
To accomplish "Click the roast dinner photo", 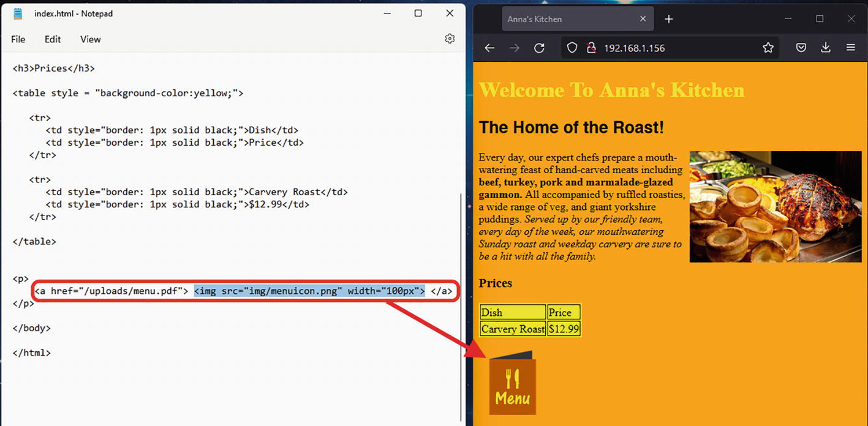I will click(x=775, y=207).
